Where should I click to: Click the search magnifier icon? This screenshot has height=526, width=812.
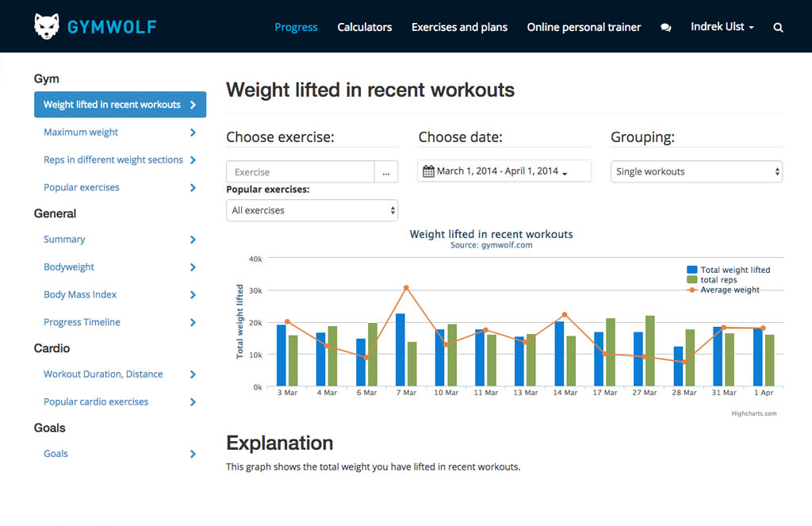click(778, 27)
